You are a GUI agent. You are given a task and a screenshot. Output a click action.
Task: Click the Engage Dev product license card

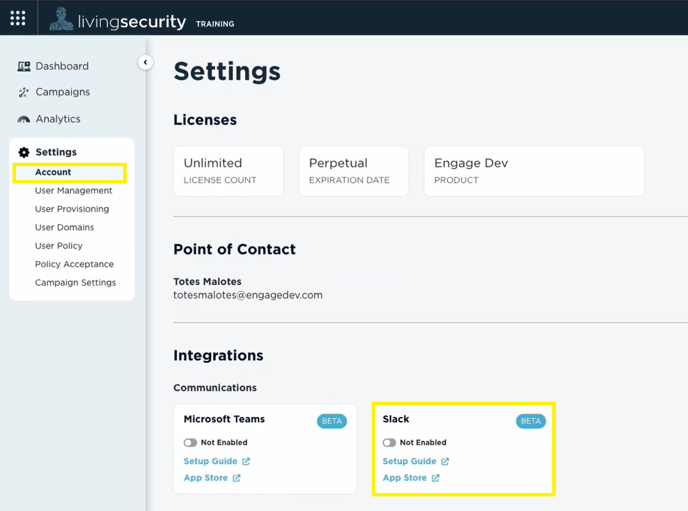tap(534, 171)
